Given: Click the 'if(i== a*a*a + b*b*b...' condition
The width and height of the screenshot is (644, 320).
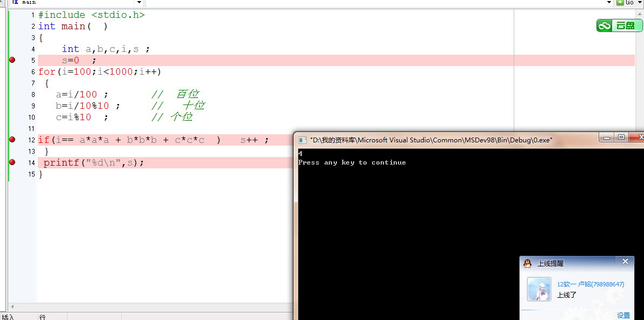Looking at the screenshot, I should point(129,140).
